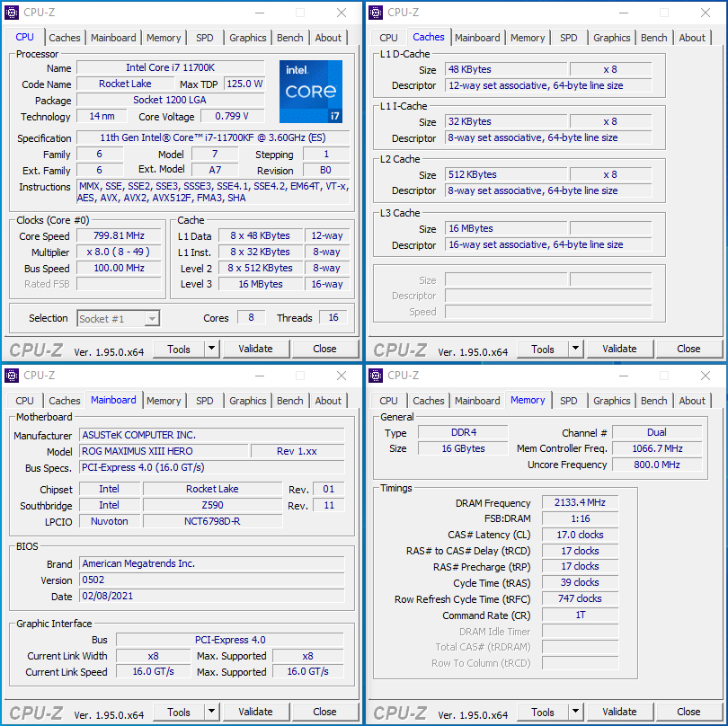Click the Rocket Lake code name field
Screen dimensions: 728x726
tap(125, 84)
